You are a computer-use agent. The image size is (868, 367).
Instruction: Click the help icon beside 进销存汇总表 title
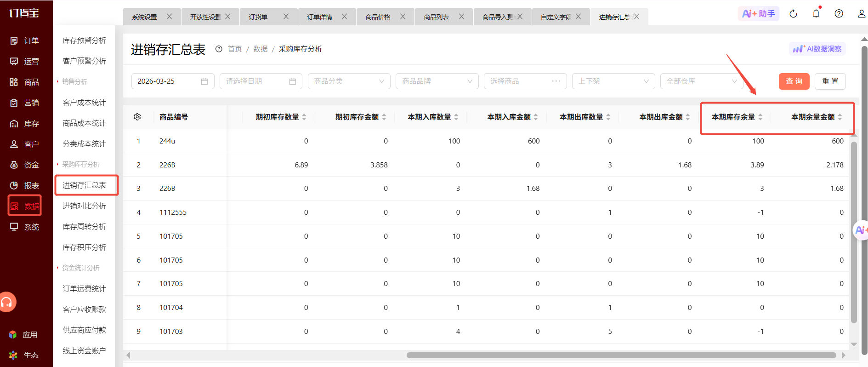point(219,49)
